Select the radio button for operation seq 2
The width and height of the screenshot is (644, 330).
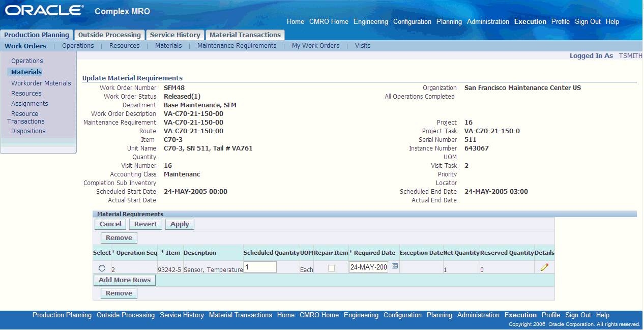(x=102, y=268)
